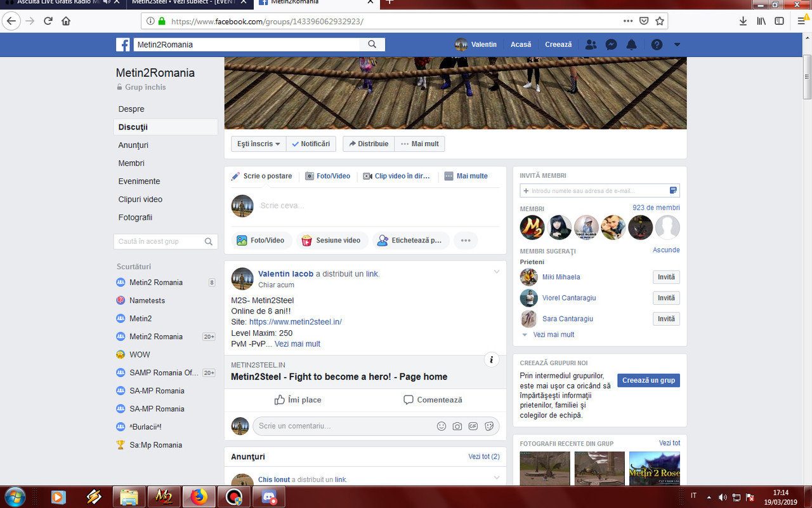Expand the account dropdown arrow in Facebook bar

tap(677, 44)
